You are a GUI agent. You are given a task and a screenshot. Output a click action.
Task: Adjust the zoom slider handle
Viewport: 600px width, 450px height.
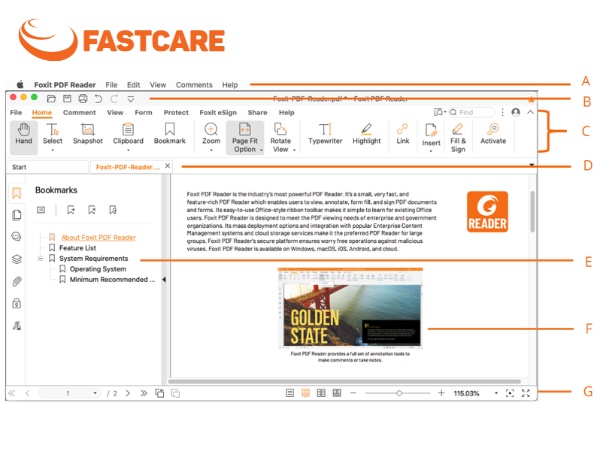399,393
